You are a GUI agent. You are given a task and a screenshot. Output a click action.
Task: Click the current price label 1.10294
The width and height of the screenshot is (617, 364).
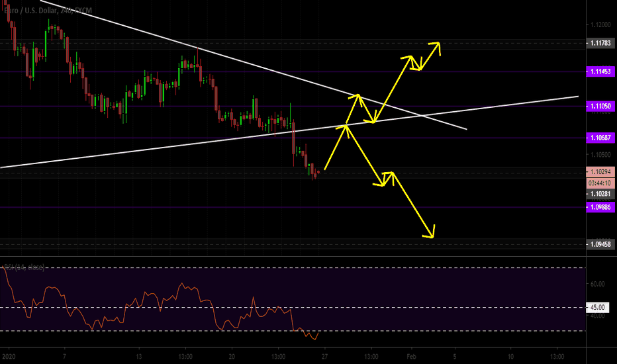click(600, 171)
